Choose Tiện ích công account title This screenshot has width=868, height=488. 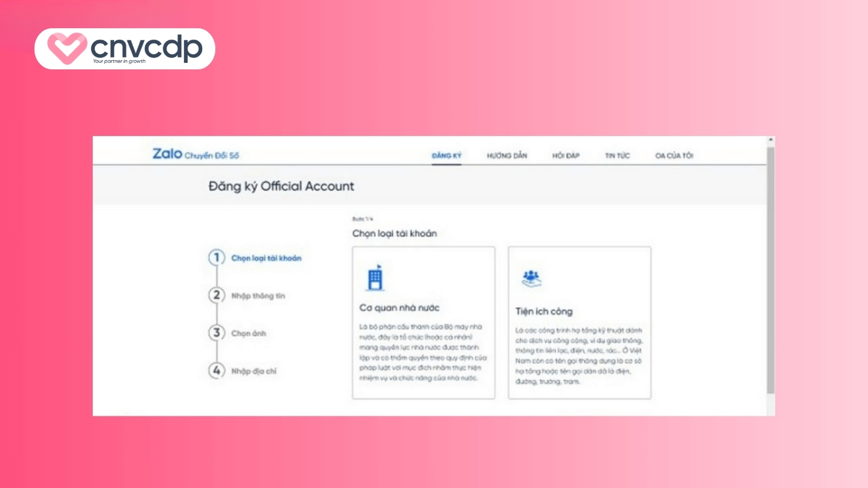click(544, 311)
